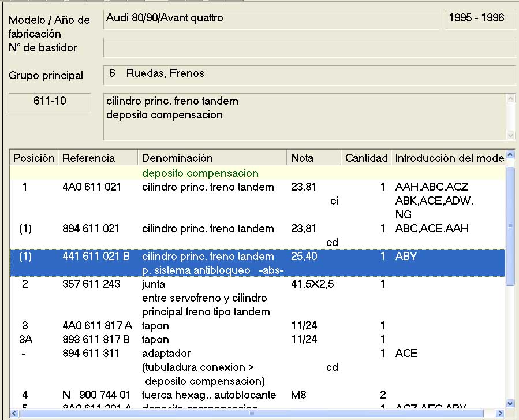Click engine codes 'AAH,ABC,ACZ'
Screen dimensions: 519x420
pyautogui.click(x=432, y=187)
